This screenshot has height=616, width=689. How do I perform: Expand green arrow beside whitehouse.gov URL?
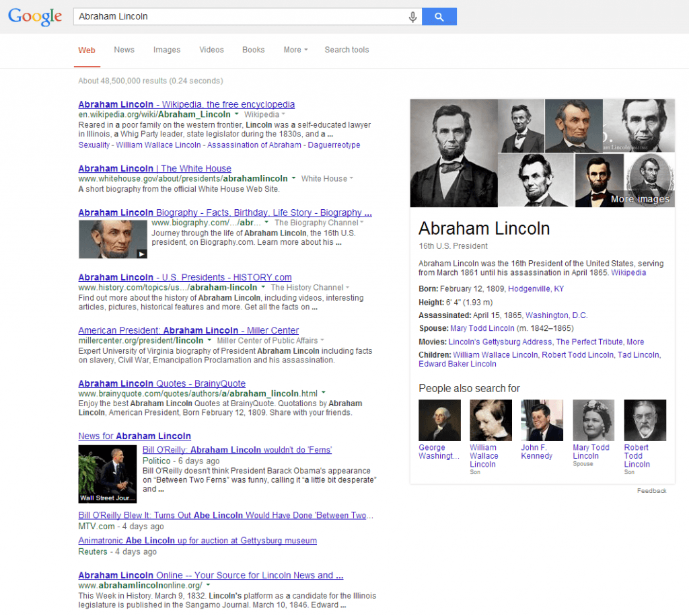[293, 178]
